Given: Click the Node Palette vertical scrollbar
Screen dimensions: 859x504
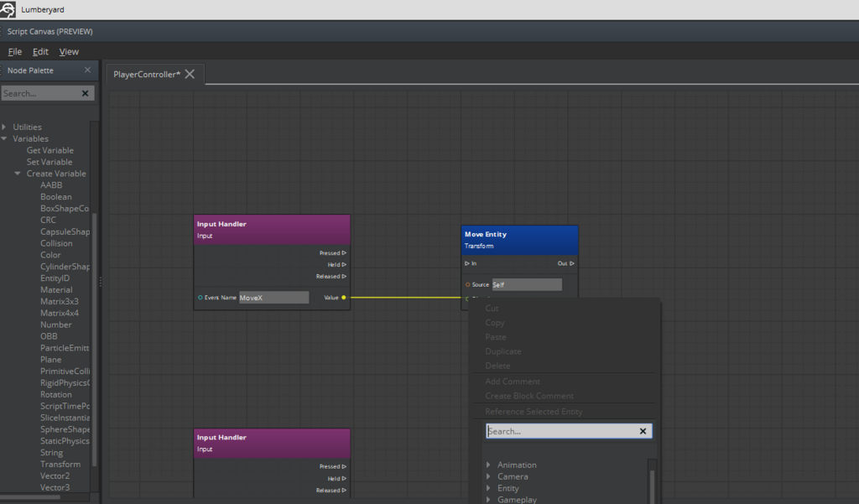Looking at the screenshot, I should 94,340.
